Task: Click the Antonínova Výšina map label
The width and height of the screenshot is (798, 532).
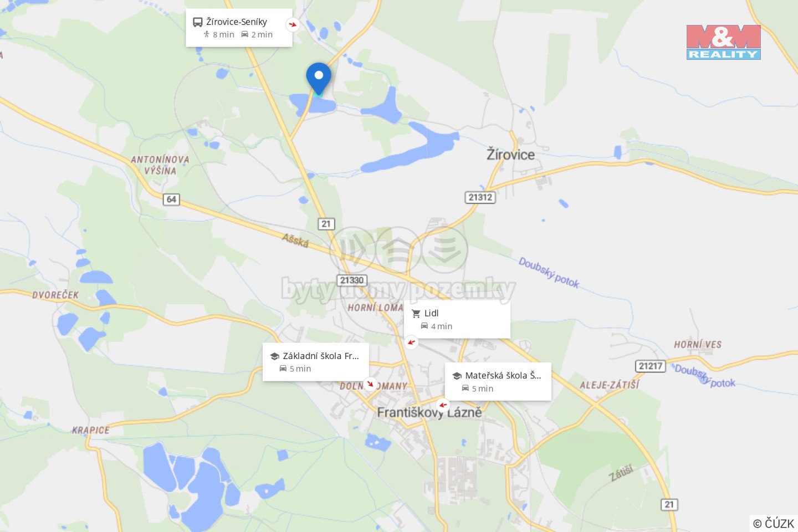Action: coord(160,165)
